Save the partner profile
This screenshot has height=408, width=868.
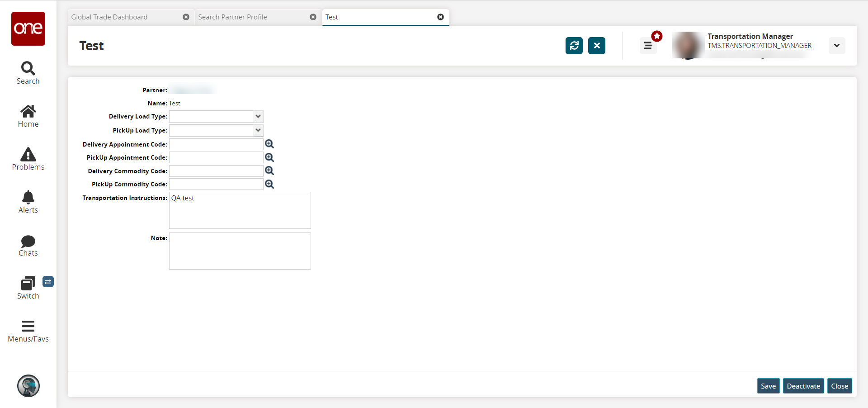tap(768, 386)
